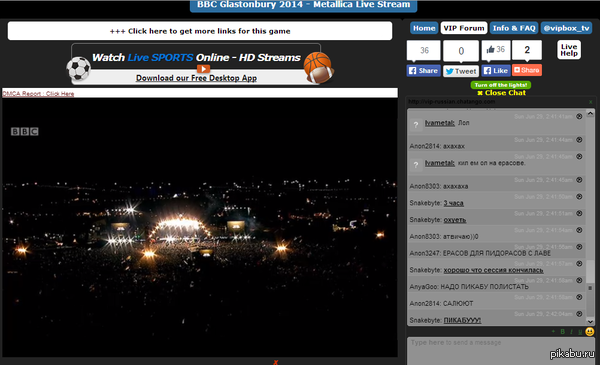Open the DMCA Report link
The image size is (600, 365).
point(38,94)
